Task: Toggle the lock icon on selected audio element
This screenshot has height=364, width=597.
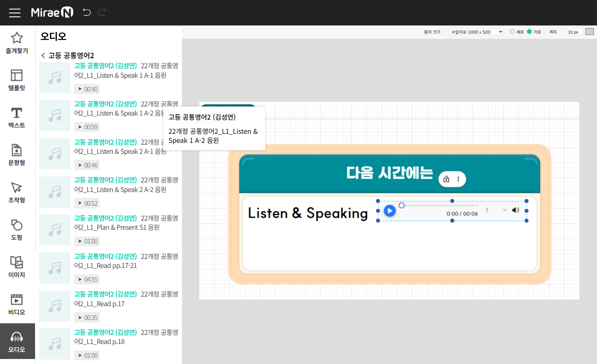Action: pos(446,179)
